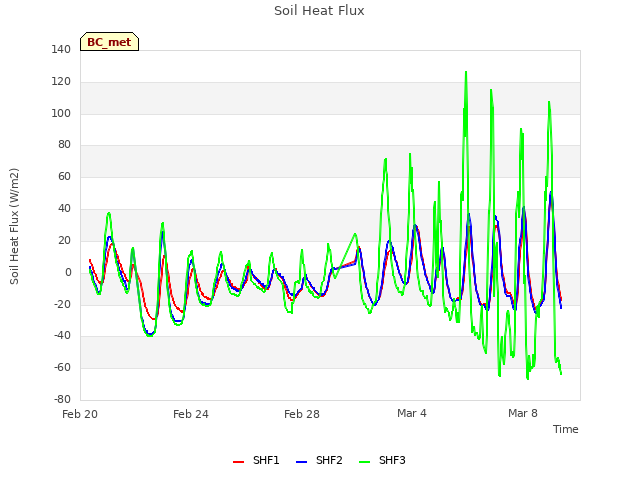Click the 80 y-axis tick label
Image resolution: width=640 pixels, height=480 pixels.
click(x=64, y=144)
